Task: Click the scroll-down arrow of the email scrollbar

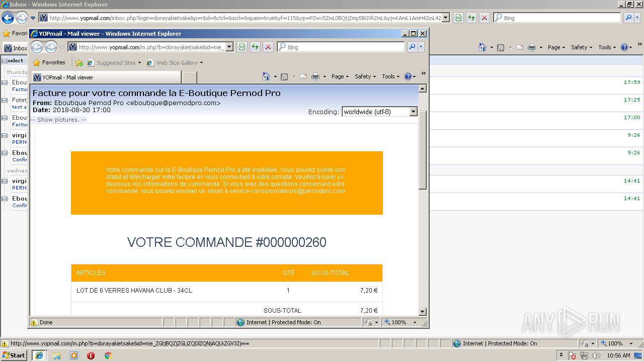Action: [423, 312]
